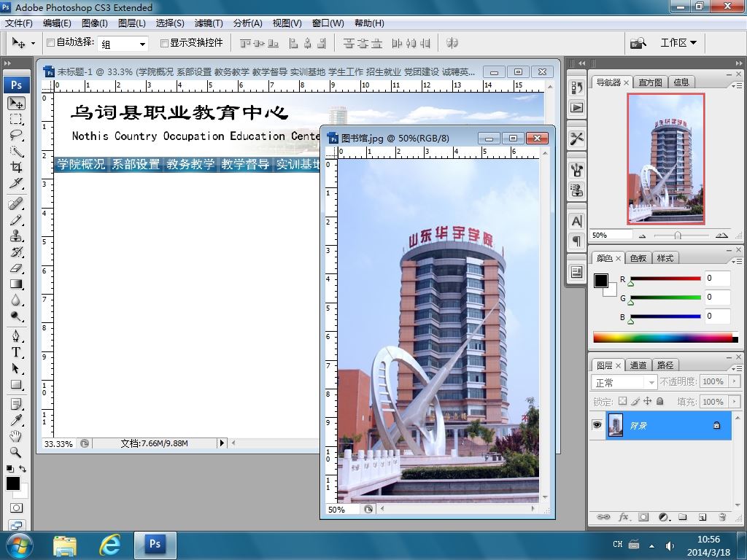Open Adobe Bridge from the options bar

638,43
